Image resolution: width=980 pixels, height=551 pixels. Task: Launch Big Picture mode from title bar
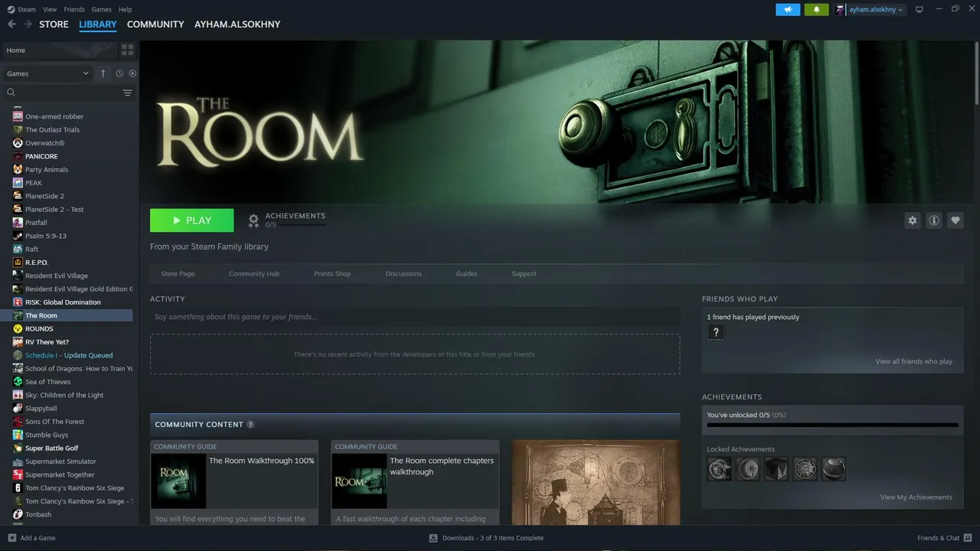tap(920, 9)
